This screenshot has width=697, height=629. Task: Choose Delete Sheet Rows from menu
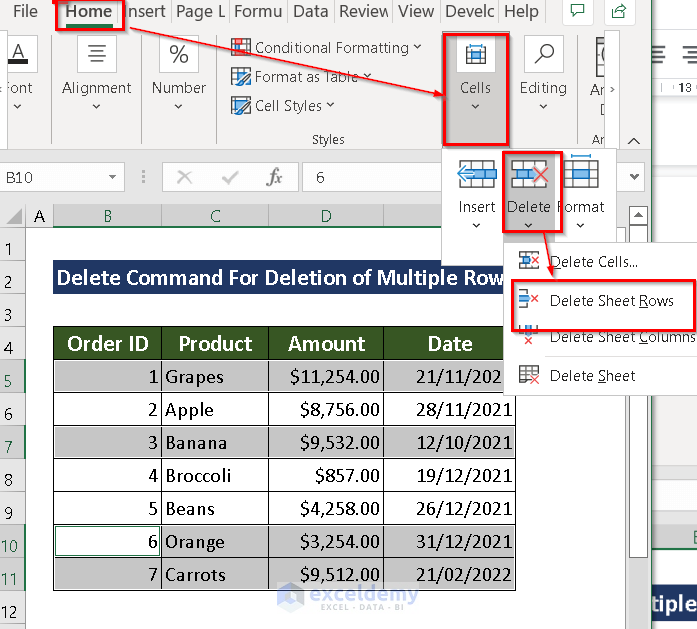(611, 301)
